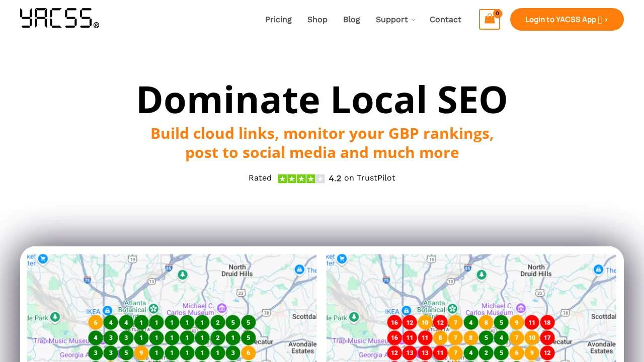Select the orange 9 rank marker, left map

coord(141,353)
